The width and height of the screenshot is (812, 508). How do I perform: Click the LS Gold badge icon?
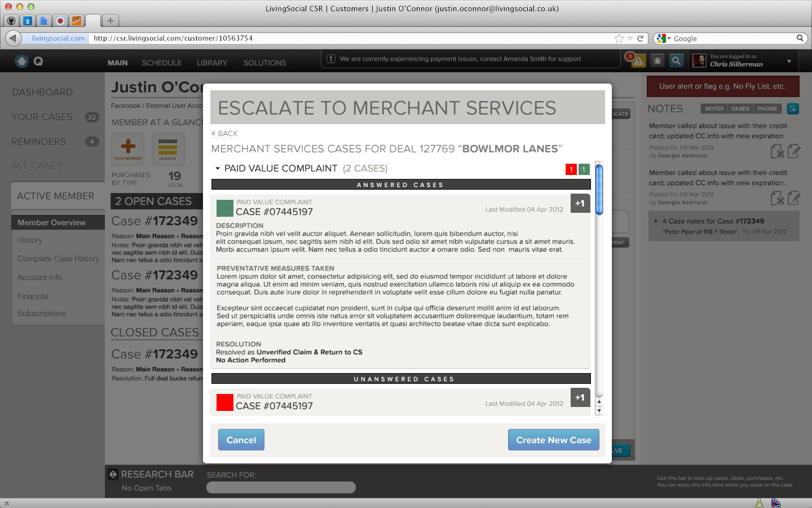[x=168, y=148]
